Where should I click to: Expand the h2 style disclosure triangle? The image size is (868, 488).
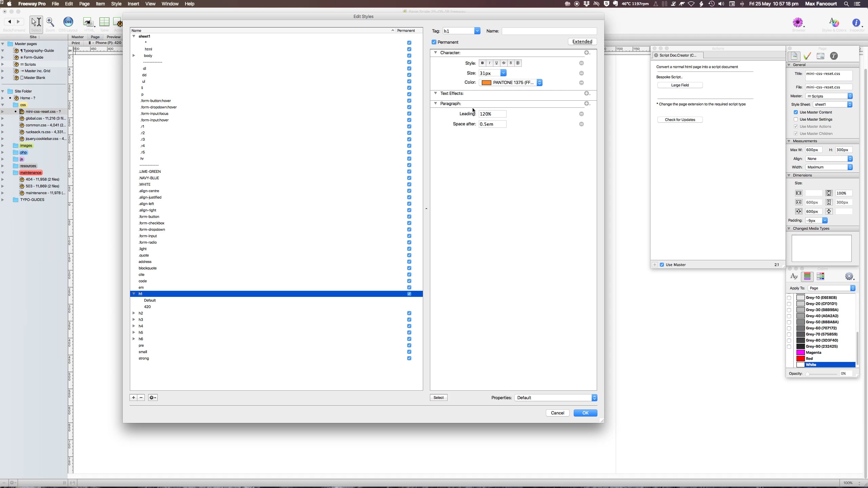pos(134,313)
